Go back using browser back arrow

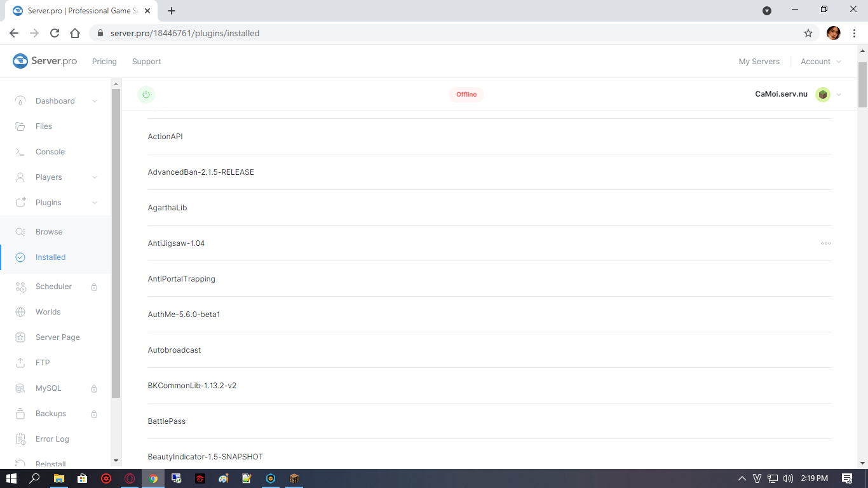(14, 33)
